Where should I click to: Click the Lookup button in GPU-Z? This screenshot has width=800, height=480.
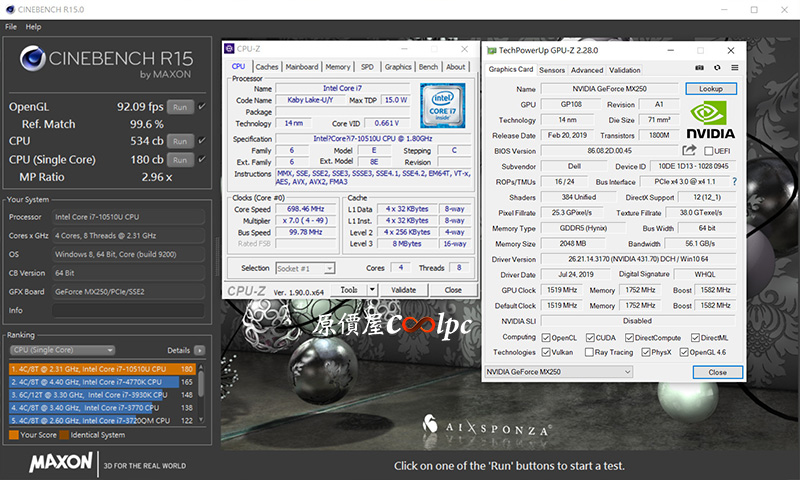click(711, 89)
